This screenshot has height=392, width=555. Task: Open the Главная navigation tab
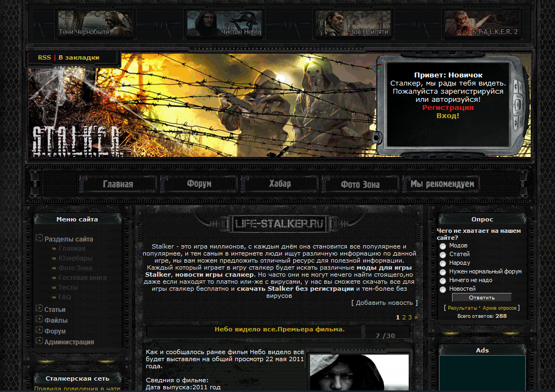118,184
